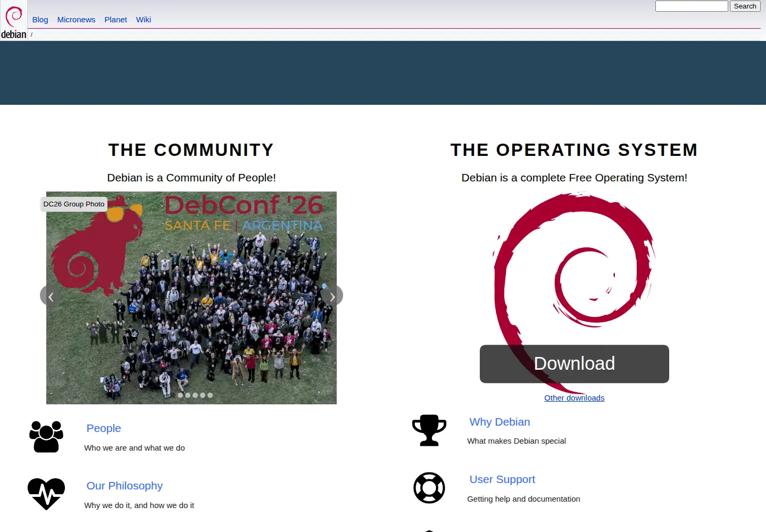Open the People link
The image size is (766, 532).
point(104,428)
